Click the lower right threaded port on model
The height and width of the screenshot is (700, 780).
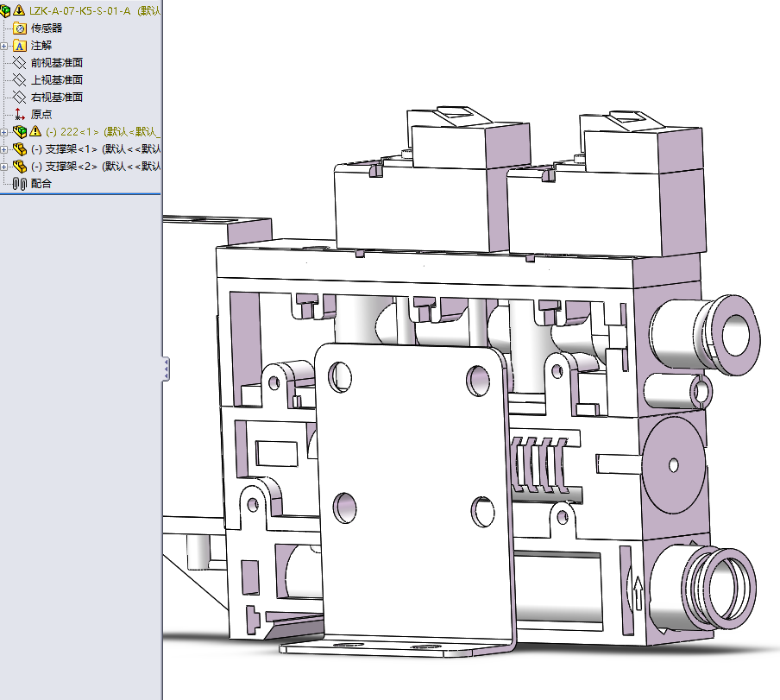[704, 587]
